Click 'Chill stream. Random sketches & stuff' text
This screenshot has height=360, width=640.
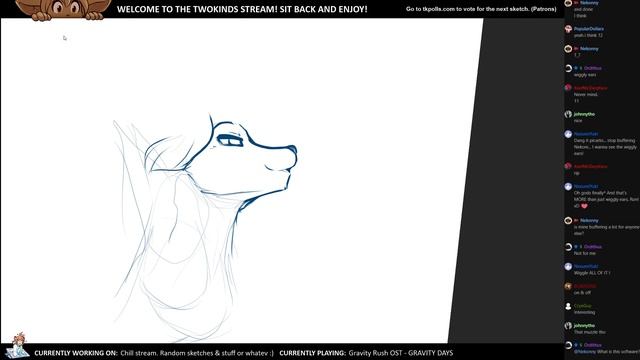pyautogui.click(x=197, y=353)
